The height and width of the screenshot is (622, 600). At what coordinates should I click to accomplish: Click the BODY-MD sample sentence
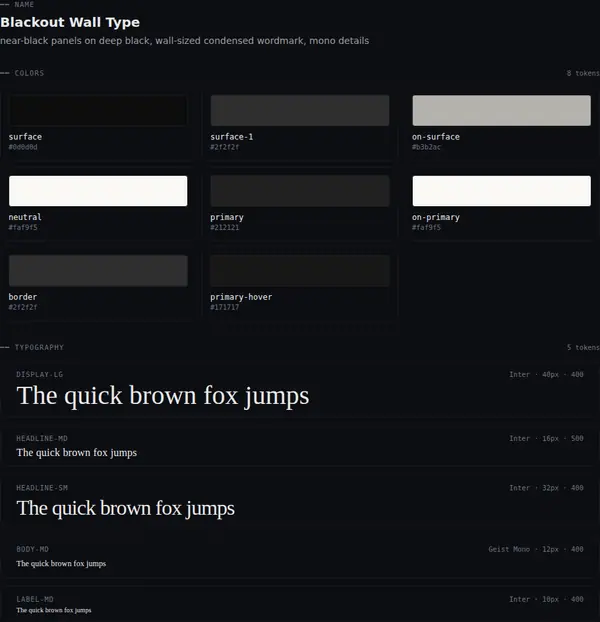61,564
